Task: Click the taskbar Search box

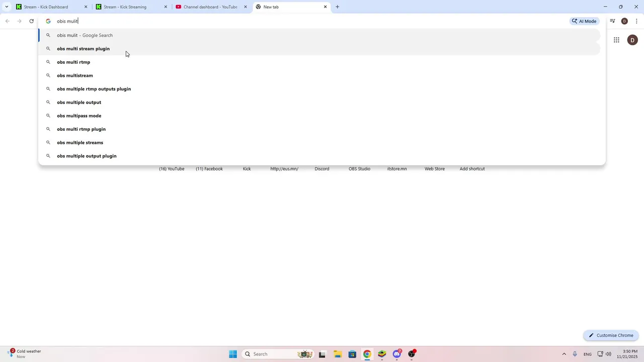Action: click(x=278, y=354)
